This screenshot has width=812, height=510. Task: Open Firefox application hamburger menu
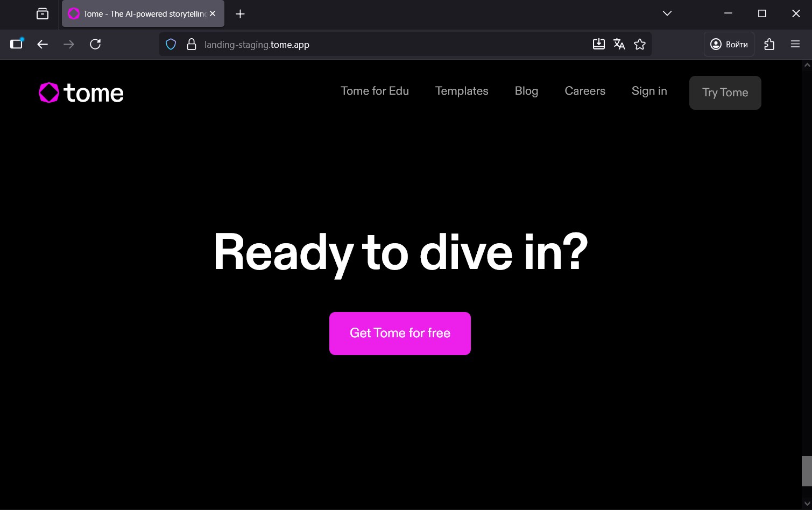click(x=795, y=44)
